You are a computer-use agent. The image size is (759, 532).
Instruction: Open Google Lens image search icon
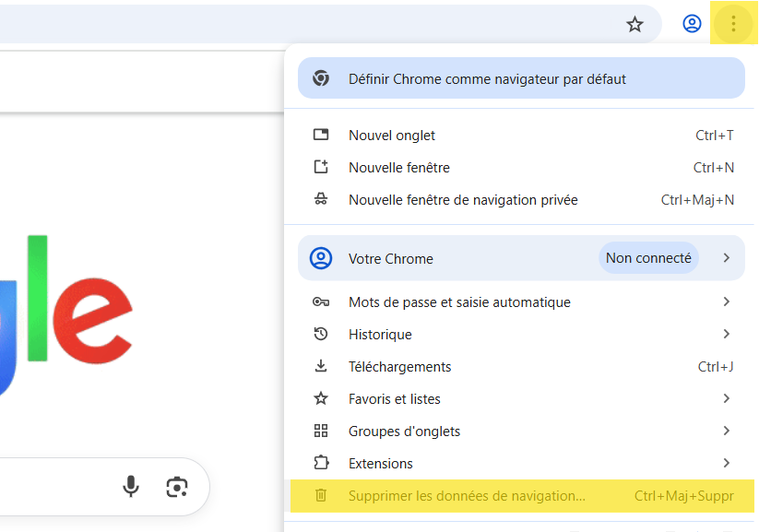[176, 486]
